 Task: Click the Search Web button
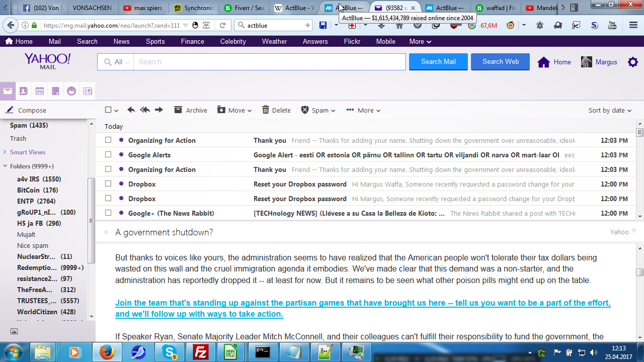click(500, 62)
